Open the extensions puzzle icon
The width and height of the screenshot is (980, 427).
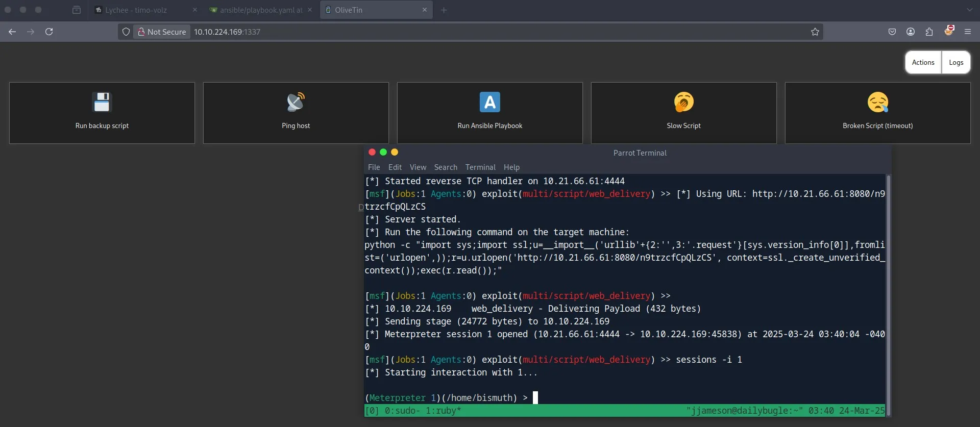[x=929, y=32]
